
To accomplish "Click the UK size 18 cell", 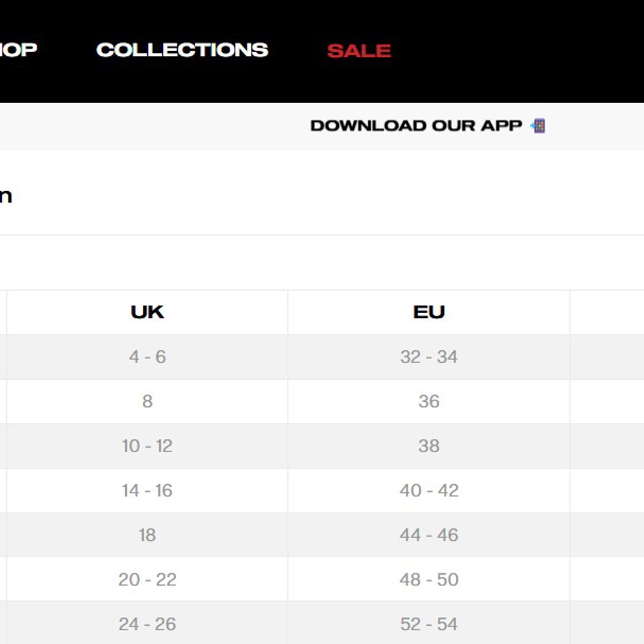I will coord(147,535).
